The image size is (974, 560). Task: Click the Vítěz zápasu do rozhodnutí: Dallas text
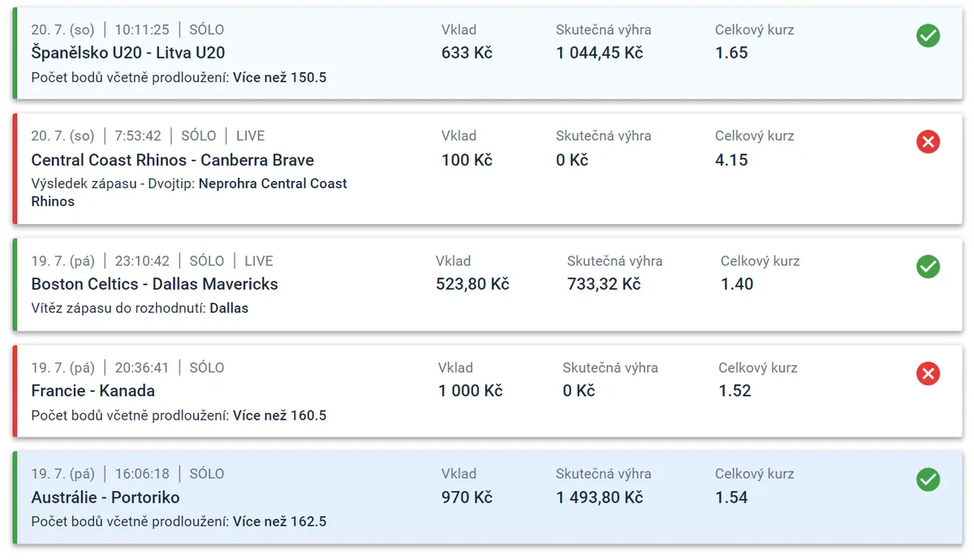(x=140, y=308)
